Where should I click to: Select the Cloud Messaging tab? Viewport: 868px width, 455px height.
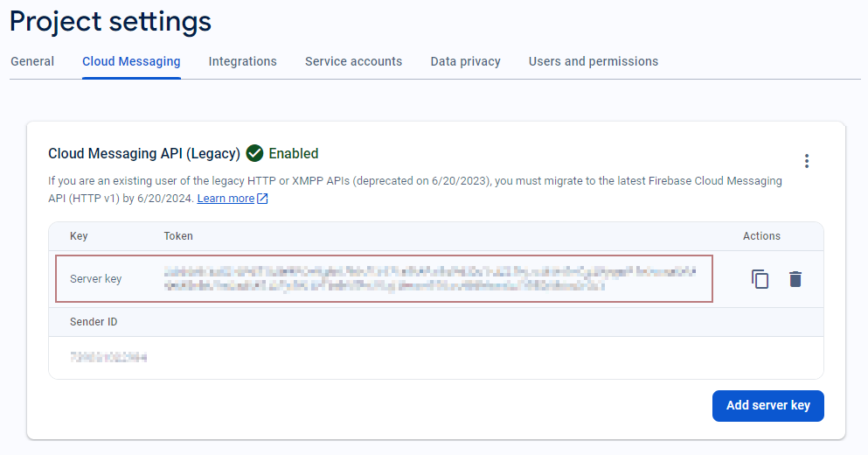[131, 61]
